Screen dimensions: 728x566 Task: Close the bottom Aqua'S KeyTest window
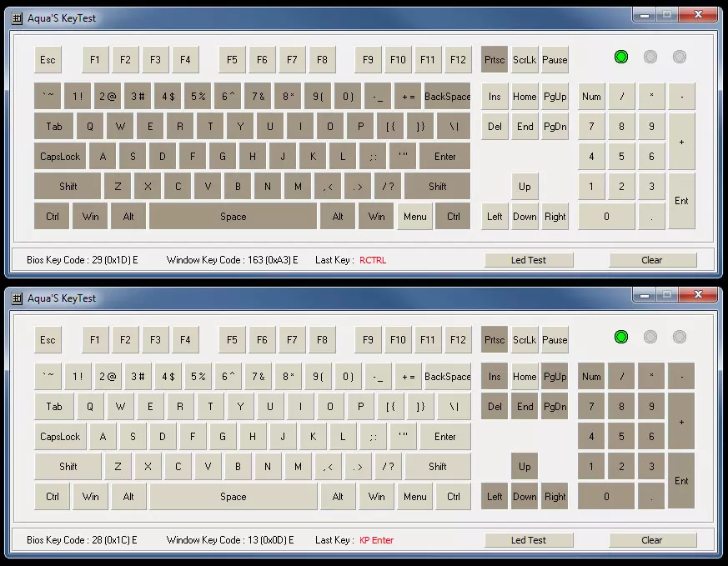(x=698, y=294)
